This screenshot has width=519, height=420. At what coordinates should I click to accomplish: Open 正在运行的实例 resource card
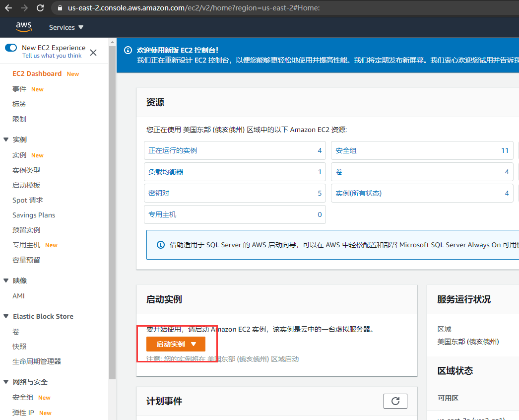pyautogui.click(x=235, y=150)
